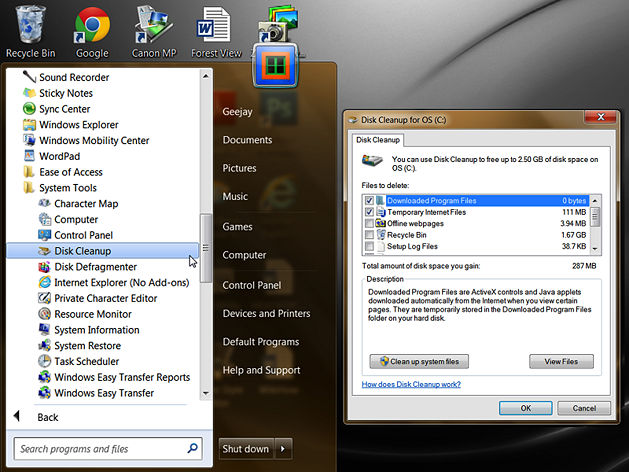Uncheck Downloaded Program Files checkbox

tap(369, 201)
